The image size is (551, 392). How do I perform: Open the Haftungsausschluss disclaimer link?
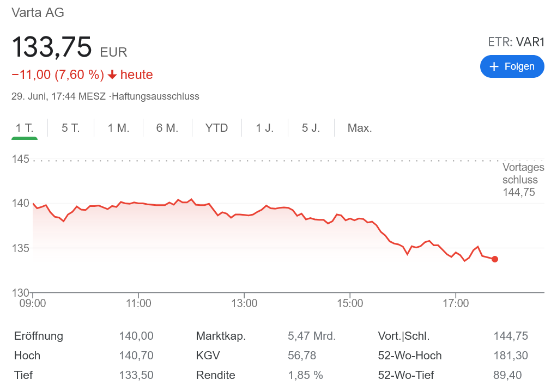[155, 96]
